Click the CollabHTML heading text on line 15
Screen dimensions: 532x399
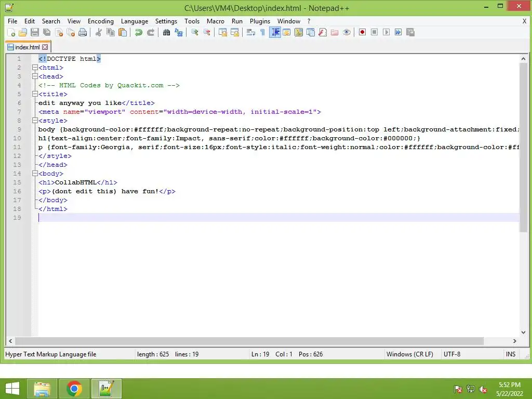76,182
